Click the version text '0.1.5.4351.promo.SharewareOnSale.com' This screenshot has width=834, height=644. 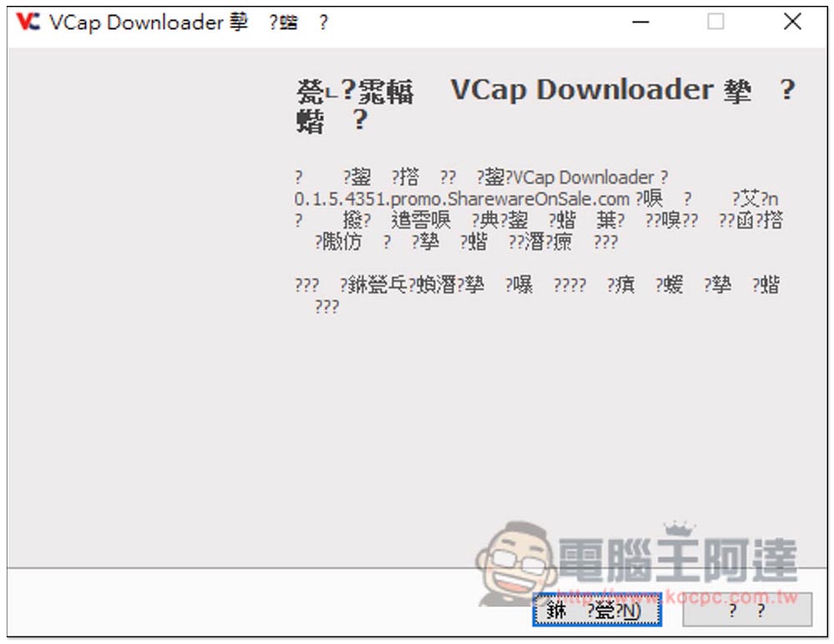click(x=462, y=199)
